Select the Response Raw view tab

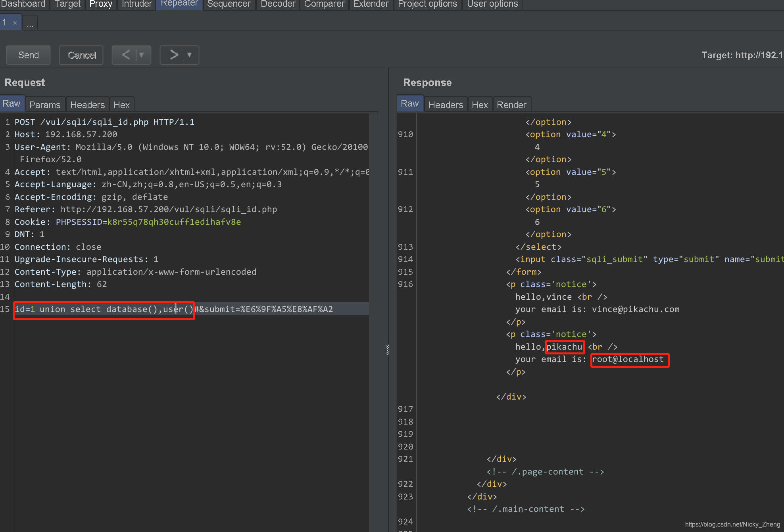click(x=410, y=103)
